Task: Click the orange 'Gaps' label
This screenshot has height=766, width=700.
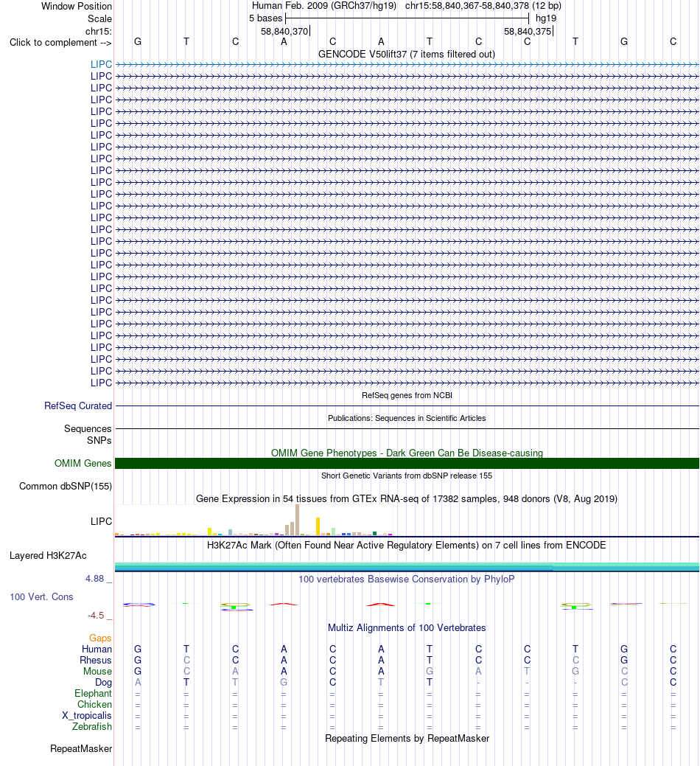Action: (100, 638)
